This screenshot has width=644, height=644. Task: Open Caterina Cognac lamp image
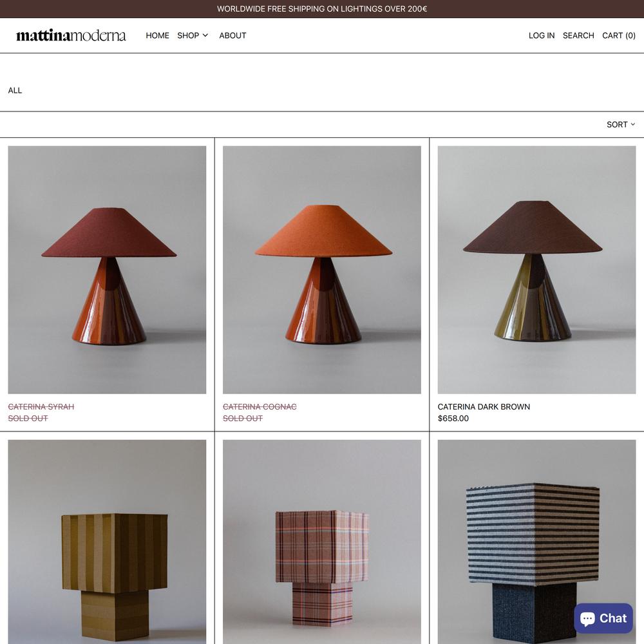coord(322,270)
